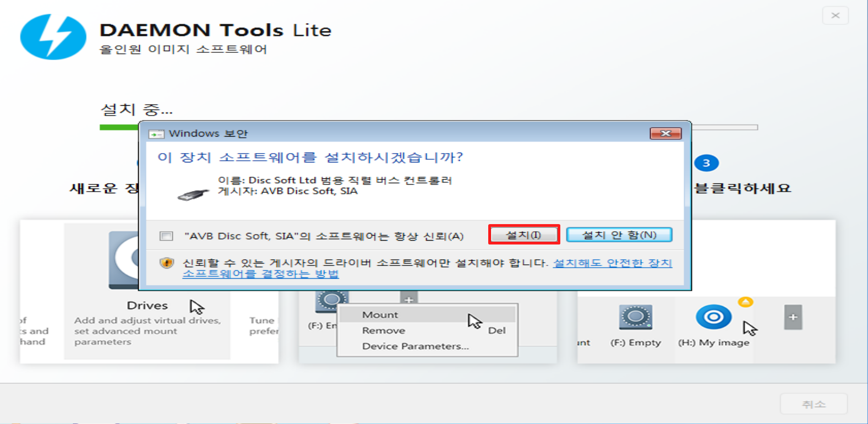Screen dimensions: 868x424
Task: Click the security shield icon
Action: (x=167, y=263)
